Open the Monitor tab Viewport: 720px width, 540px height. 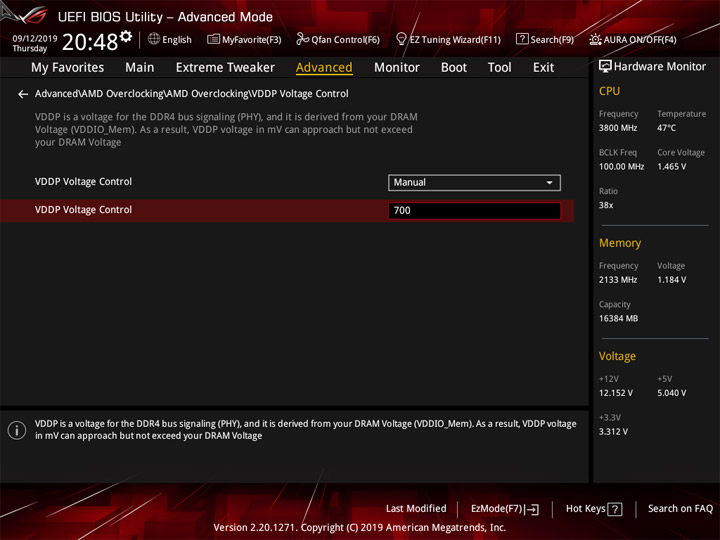point(397,68)
